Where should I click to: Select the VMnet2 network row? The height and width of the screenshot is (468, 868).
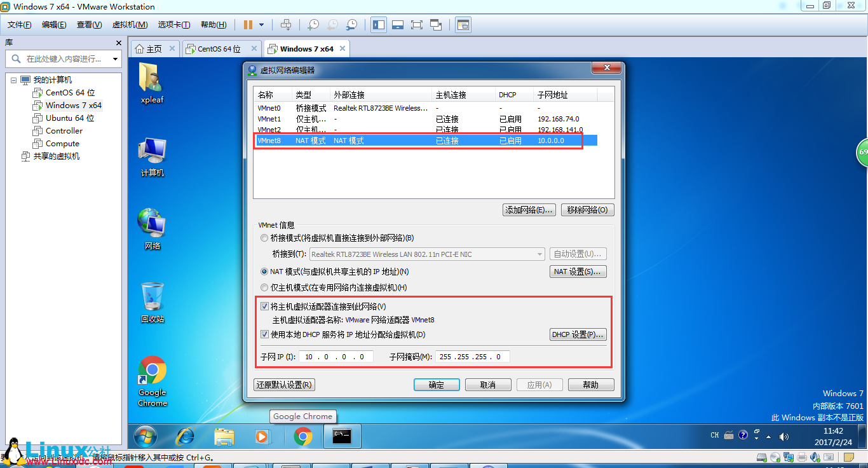[425, 130]
